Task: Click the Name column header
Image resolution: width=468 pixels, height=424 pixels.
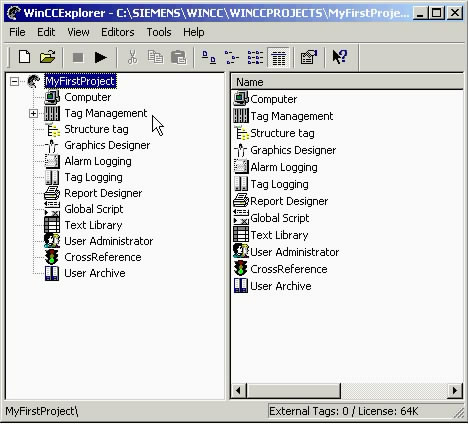Action: click(x=347, y=82)
